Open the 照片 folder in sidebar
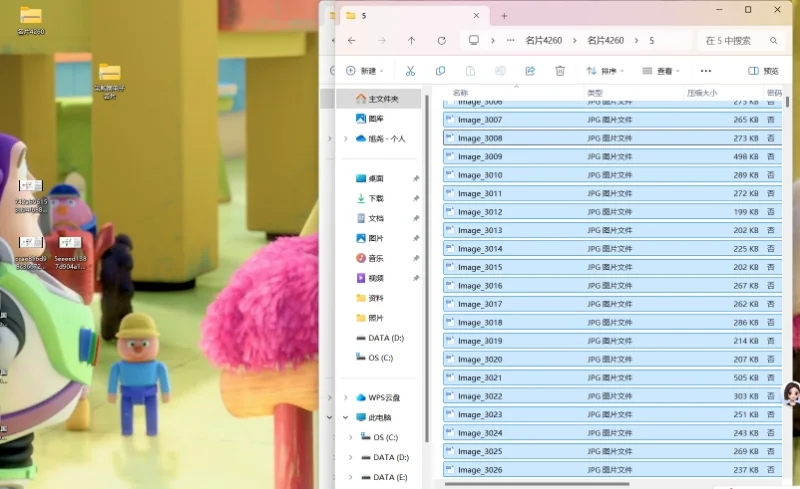Image resolution: width=800 pixels, height=489 pixels. (x=369, y=317)
